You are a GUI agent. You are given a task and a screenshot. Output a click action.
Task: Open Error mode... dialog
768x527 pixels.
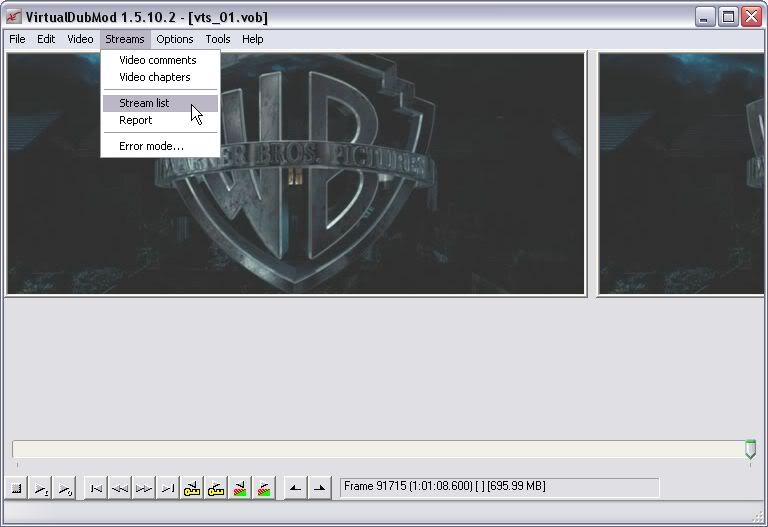tap(151, 146)
